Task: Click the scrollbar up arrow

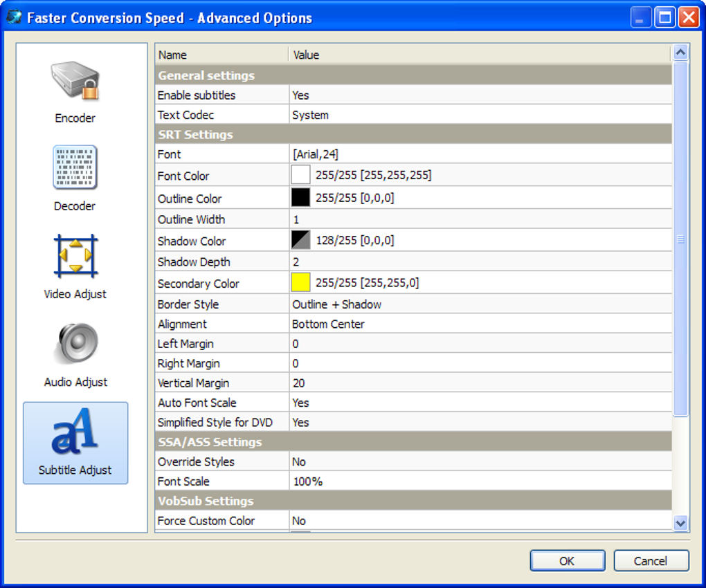Action: pyautogui.click(x=680, y=53)
